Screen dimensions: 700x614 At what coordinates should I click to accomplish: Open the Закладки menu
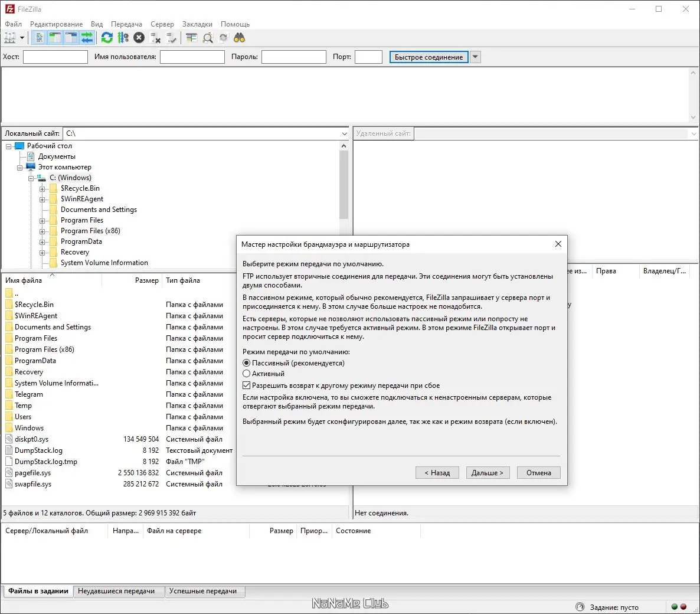[x=197, y=24]
